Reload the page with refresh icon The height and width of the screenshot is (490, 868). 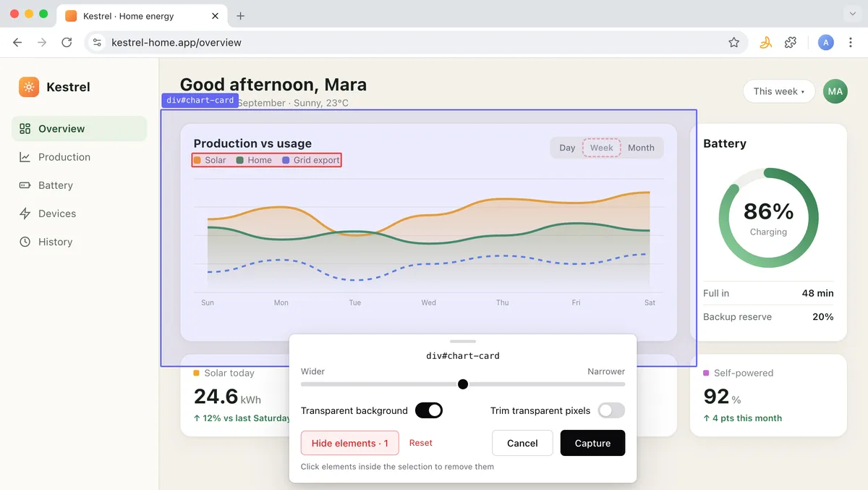point(67,43)
